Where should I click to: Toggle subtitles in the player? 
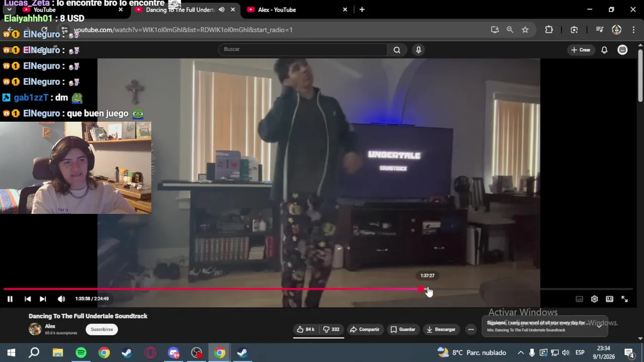579,299
